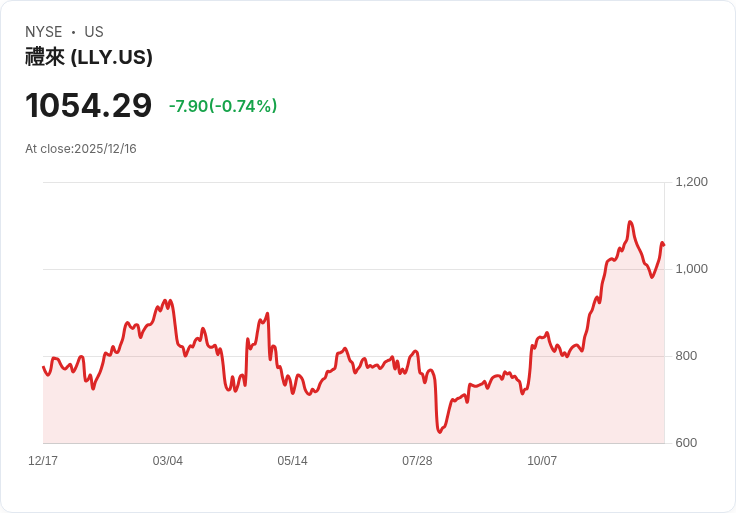
Task: Click the At close 2025/12/16 date
Action: point(81,149)
